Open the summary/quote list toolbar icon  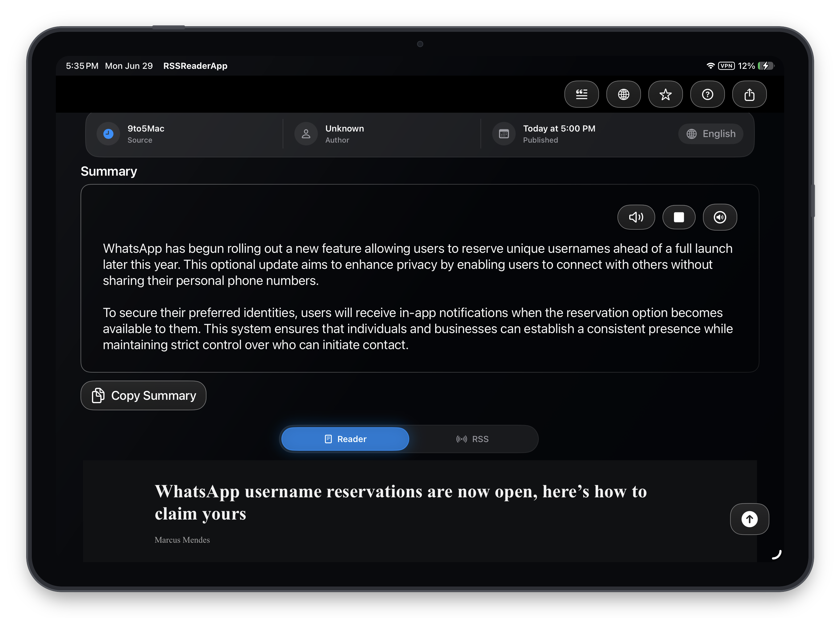click(581, 94)
